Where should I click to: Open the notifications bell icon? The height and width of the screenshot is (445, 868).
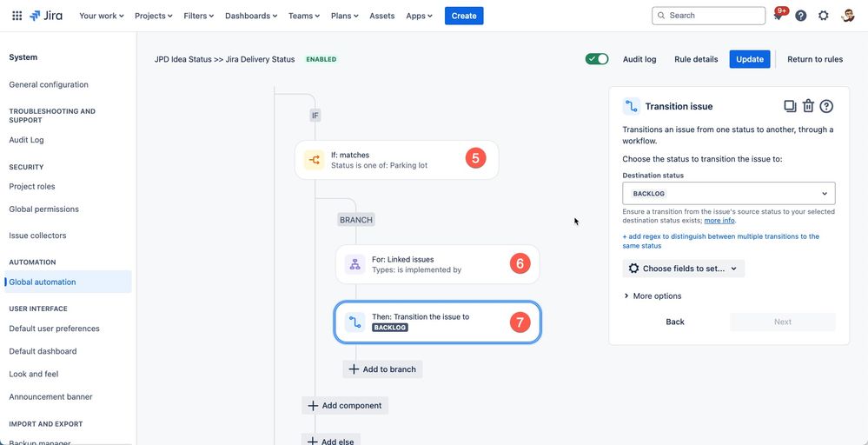tap(779, 16)
